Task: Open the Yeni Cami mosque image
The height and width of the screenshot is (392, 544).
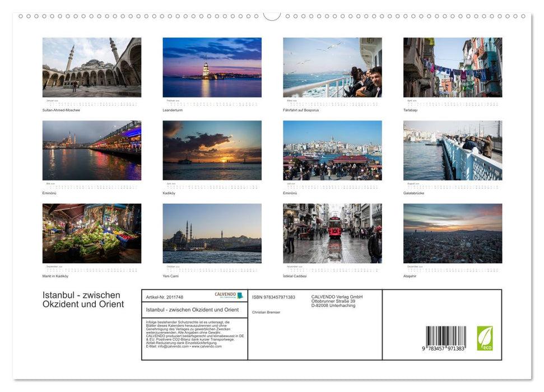Action: pyautogui.click(x=212, y=234)
